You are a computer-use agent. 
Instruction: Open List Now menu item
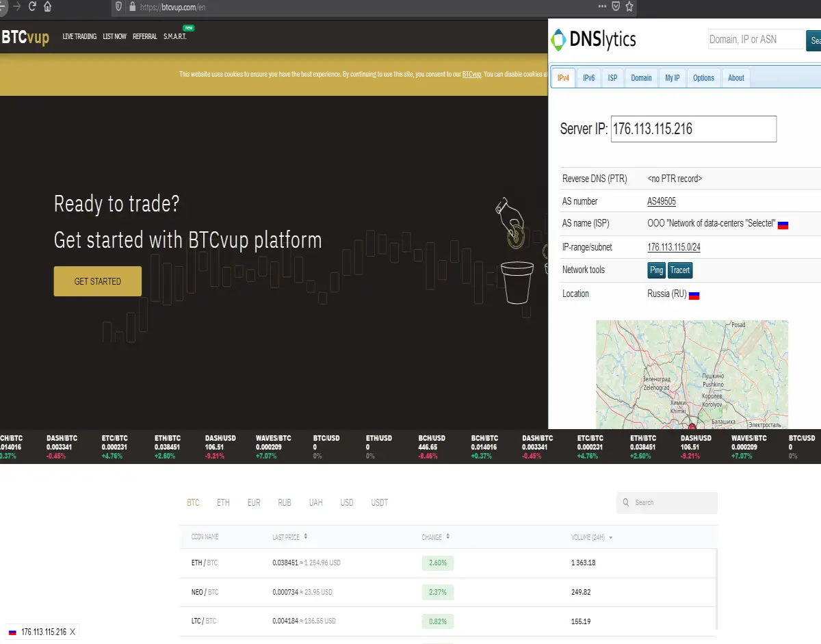(x=114, y=36)
